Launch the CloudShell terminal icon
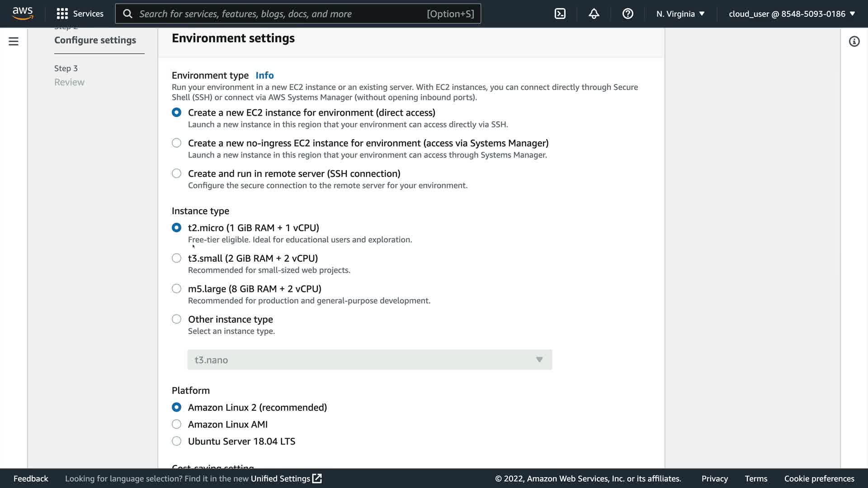The width and height of the screenshot is (868, 488). tap(560, 14)
